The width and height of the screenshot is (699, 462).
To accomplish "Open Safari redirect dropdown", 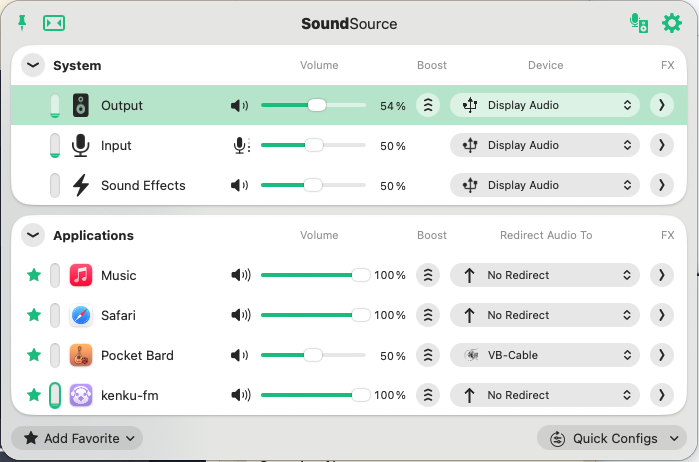I will [545, 315].
